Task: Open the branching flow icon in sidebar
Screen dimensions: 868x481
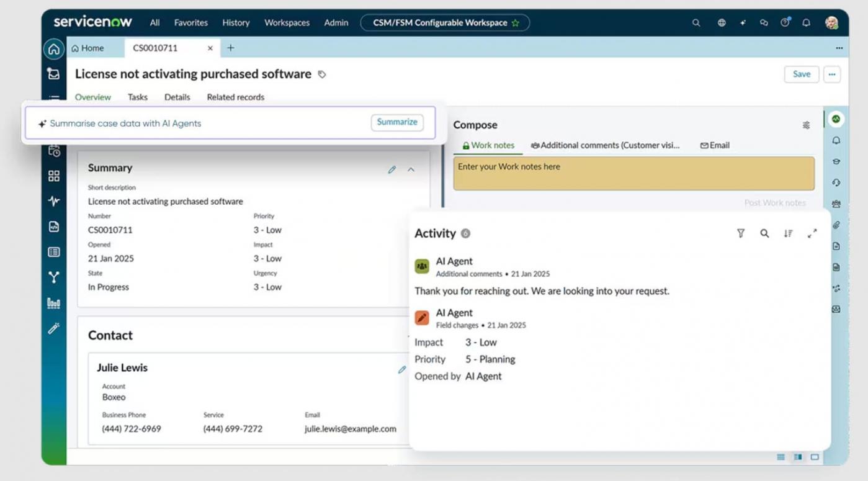Action: [54, 277]
